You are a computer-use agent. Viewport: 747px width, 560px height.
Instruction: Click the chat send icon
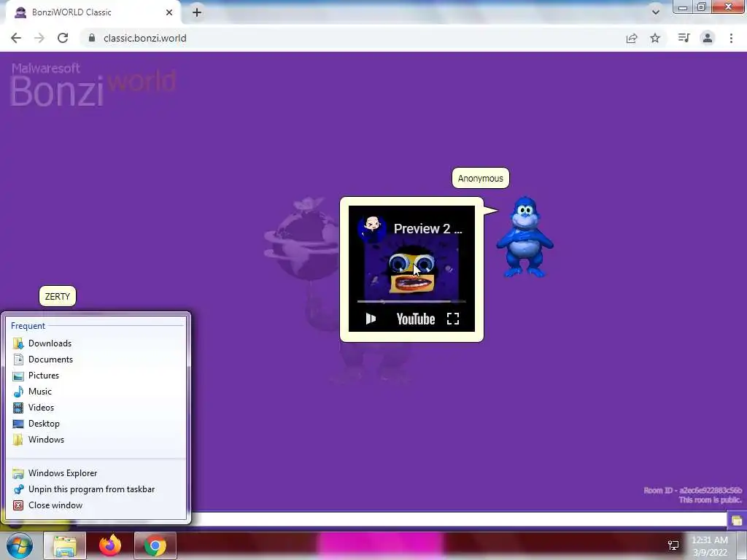pos(737,520)
